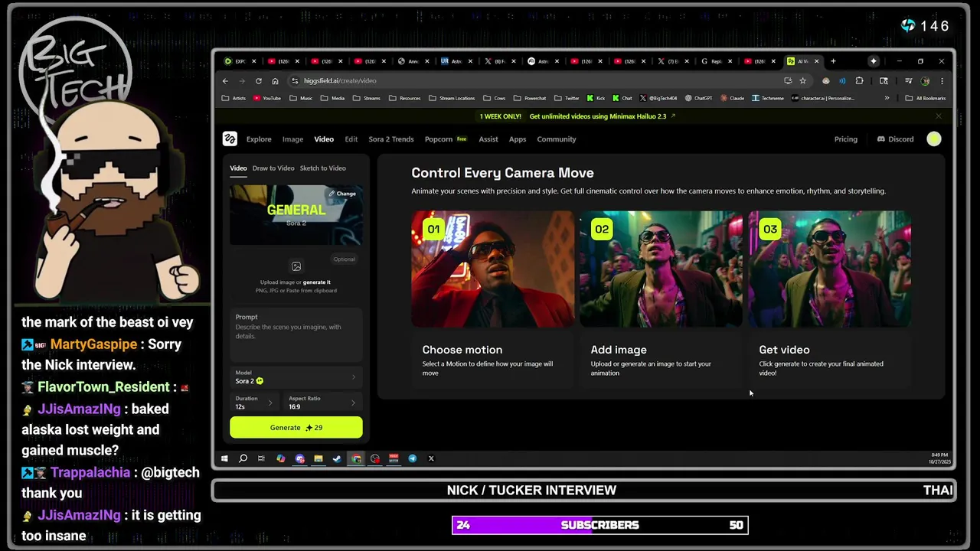Open Copilot from the taskbar

coord(281,458)
